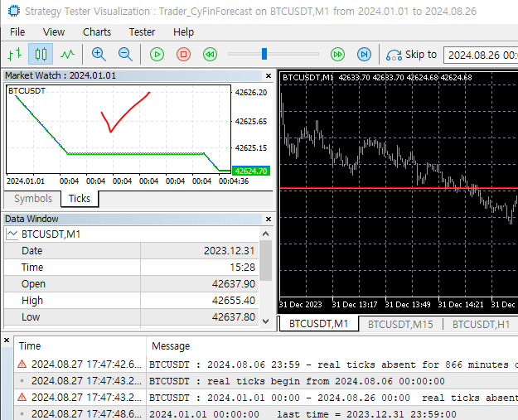The width and height of the screenshot is (518, 420).
Task: Click the 00:04:36 tick time label
Action: [x=234, y=181]
